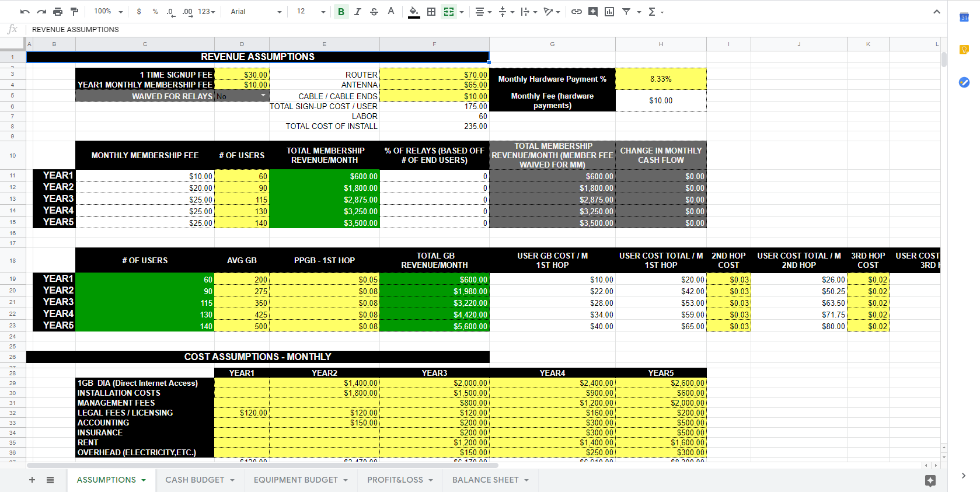The width and height of the screenshot is (980, 492).
Task: Open EQUIPMENT BUDGET tab options arrow
Action: point(346,480)
